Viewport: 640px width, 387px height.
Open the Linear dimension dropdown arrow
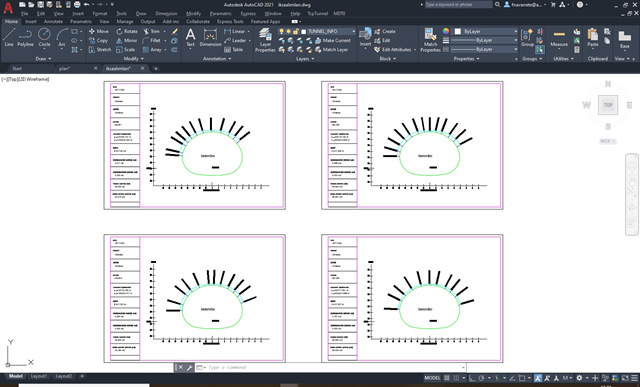[249, 31]
